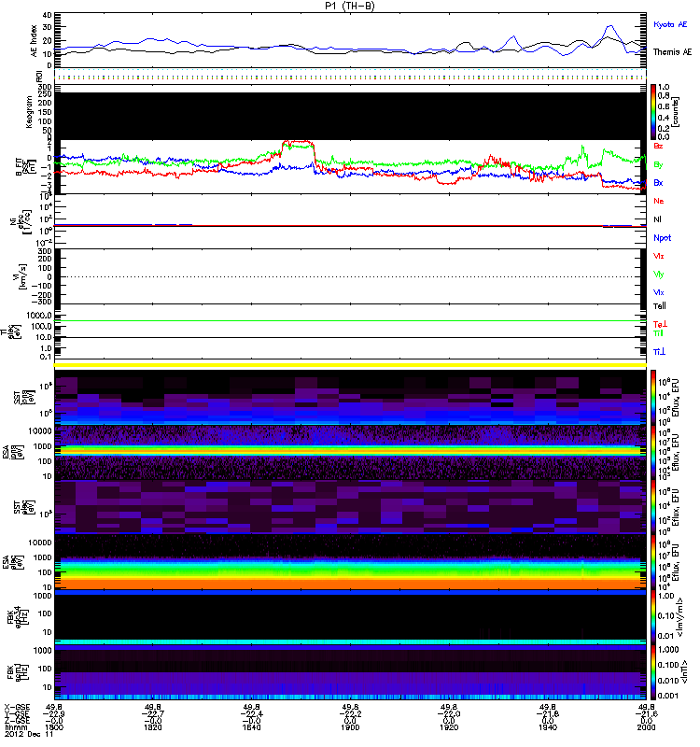This screenshot has height=747, width=700.
Task: Click the green Viy velocity legend label
Action: click(659, 274)
